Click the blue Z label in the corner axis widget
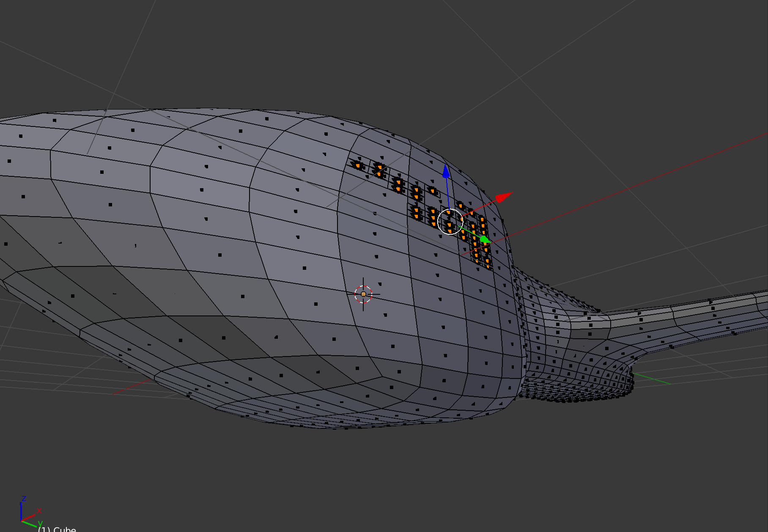The height and width of the screenshot is (532, 768). coord(24,499)
